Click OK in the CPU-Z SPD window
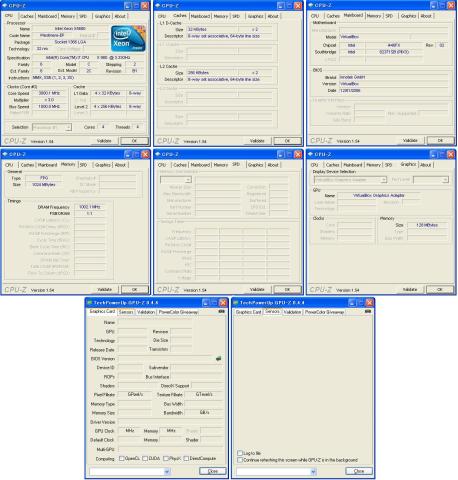 [x=287, y=290]
